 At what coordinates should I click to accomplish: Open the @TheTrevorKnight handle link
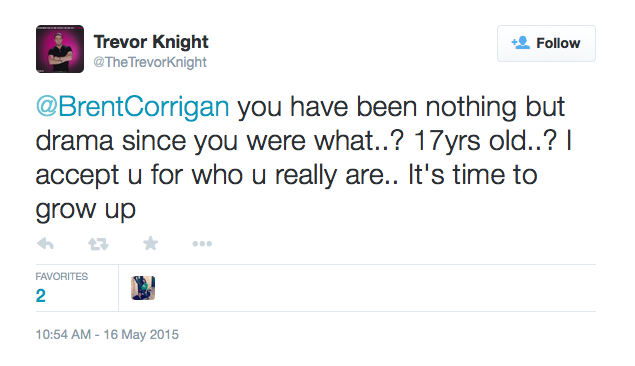[x=150, y=62]
